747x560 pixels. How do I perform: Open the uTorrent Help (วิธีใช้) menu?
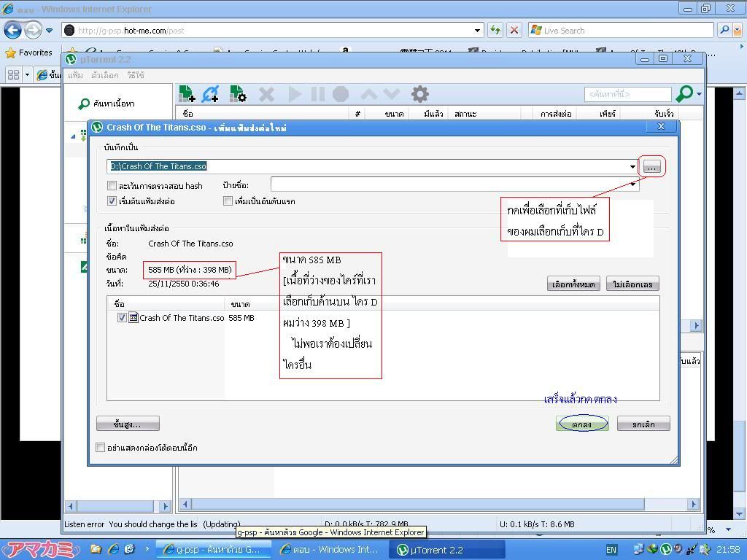point(136,75)
